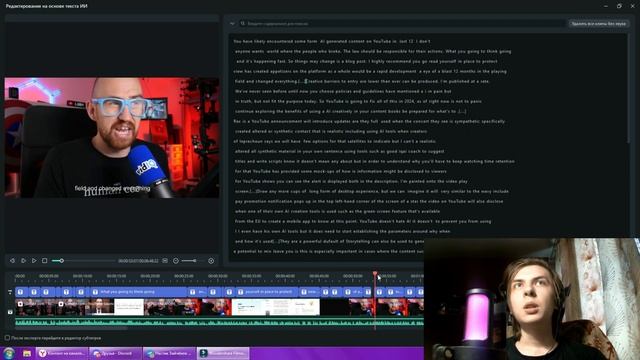Click transcript line "from the EU to create"
This screenshot has height=360, width=640.
coord(363,221)
